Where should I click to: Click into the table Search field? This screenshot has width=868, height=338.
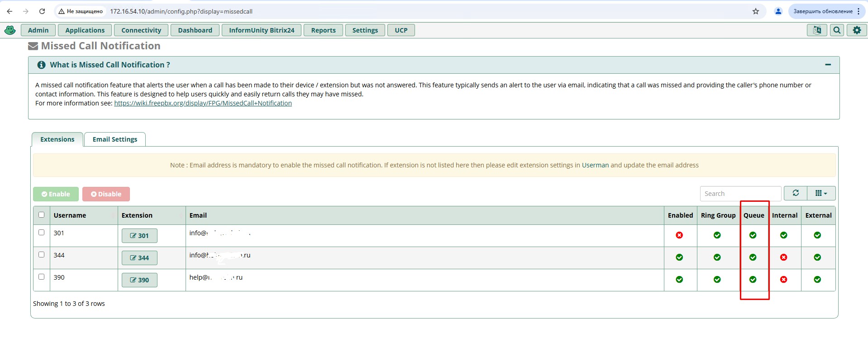740,194
